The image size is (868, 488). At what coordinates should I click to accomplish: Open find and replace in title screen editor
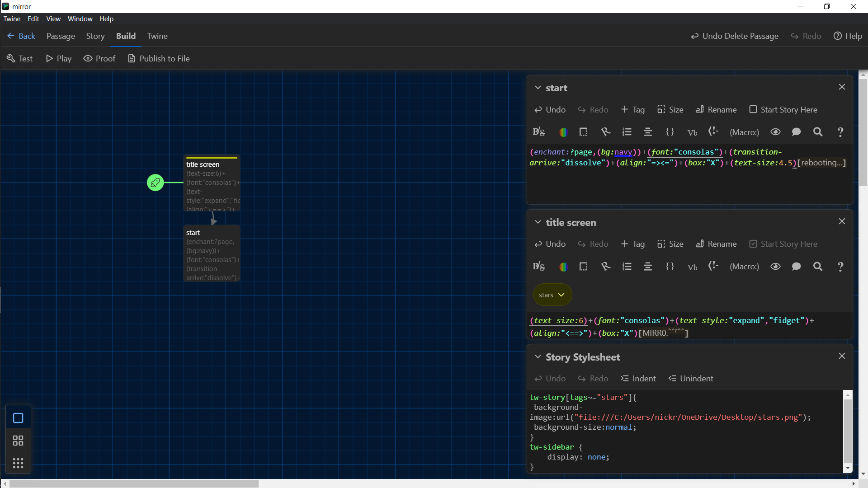point(818,267)
